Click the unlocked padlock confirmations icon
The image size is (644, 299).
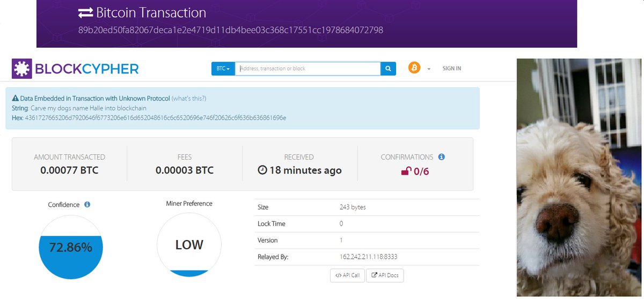pyautogui.click(x=407, y=171)
